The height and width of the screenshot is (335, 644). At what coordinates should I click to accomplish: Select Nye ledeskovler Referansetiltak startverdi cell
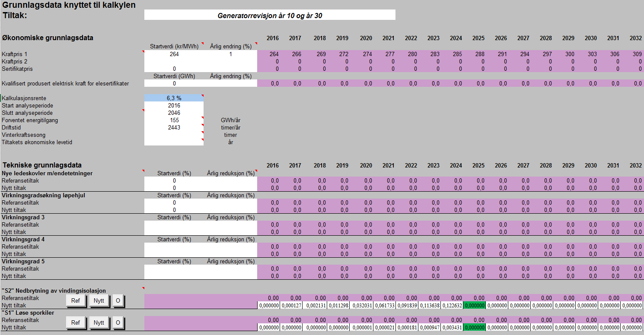(x=174, y=180)
